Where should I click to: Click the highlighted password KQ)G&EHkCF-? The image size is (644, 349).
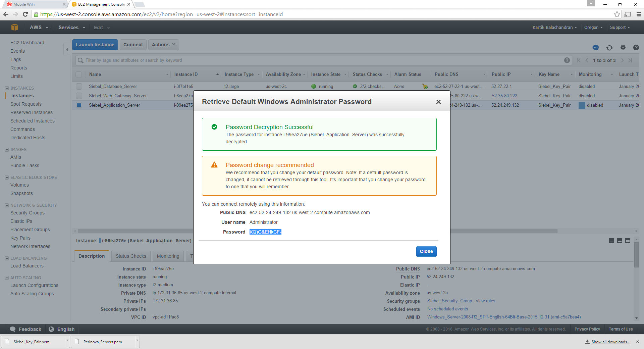point(265,232)
